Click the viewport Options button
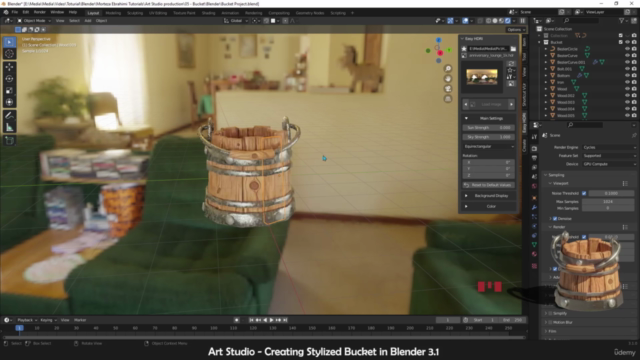The height and width of the screenshot is (360, 640). click(516, 29)
